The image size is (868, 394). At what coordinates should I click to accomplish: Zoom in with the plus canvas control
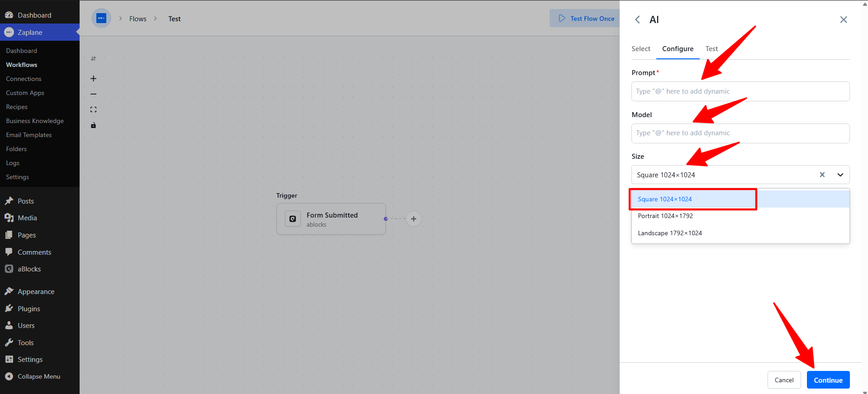point(93,78)
